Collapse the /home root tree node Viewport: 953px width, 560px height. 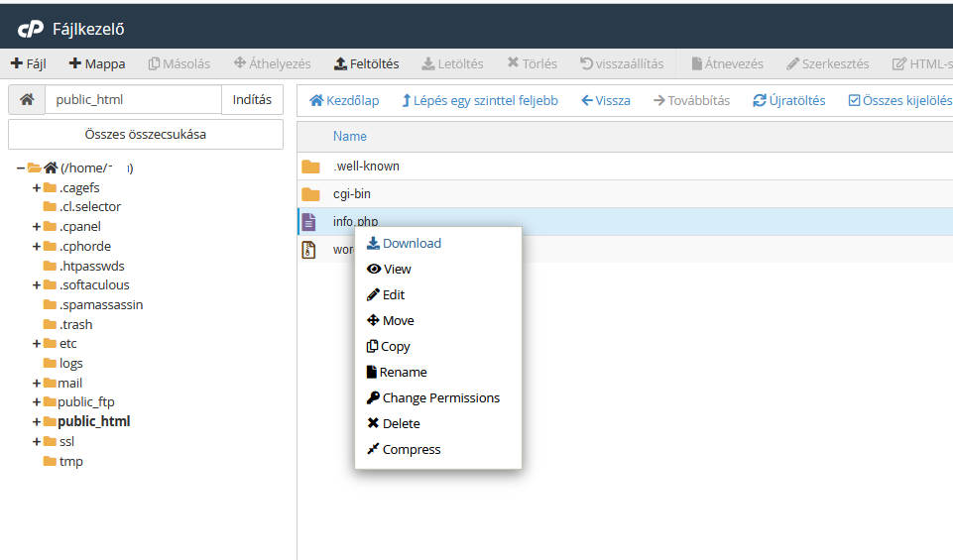pos(21,168)
